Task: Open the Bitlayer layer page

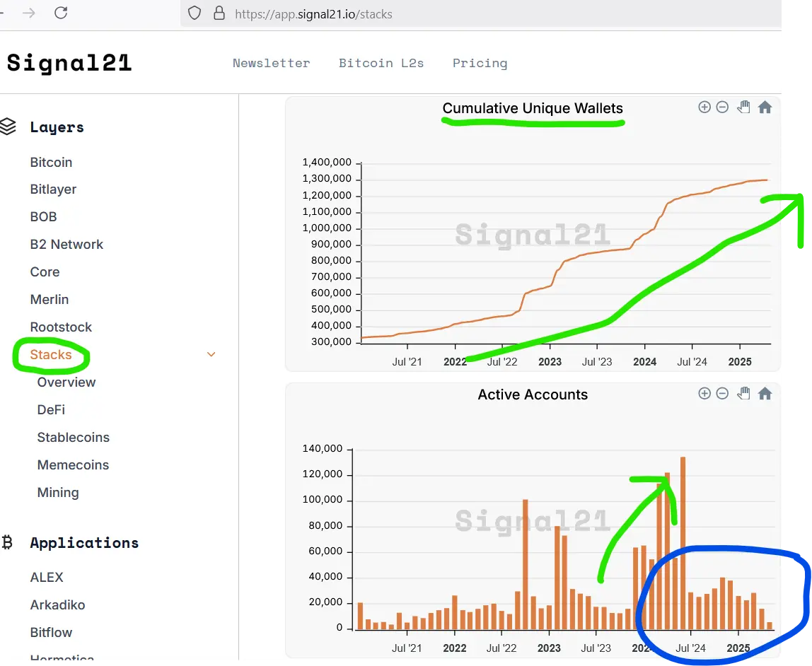Action: [53, 189]
